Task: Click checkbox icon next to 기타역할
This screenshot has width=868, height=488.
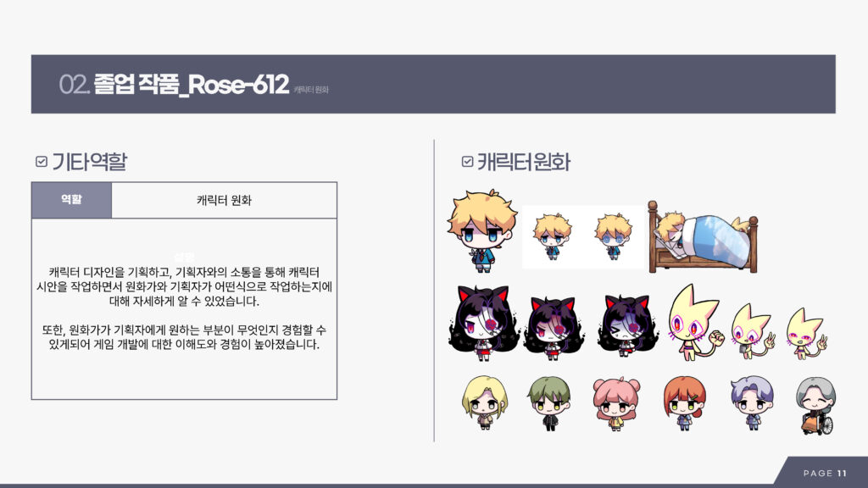Action: pyautogui.click(x=42, y=162)
